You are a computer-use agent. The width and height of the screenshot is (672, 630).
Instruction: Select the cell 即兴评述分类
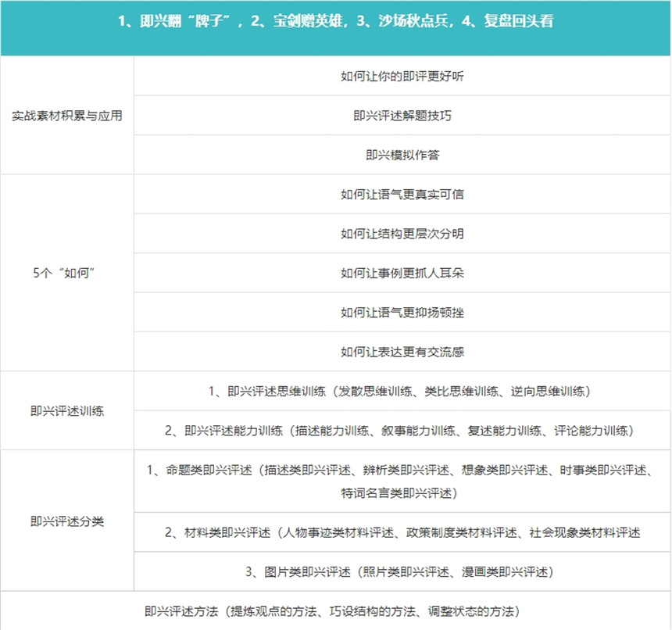point(67,521)
